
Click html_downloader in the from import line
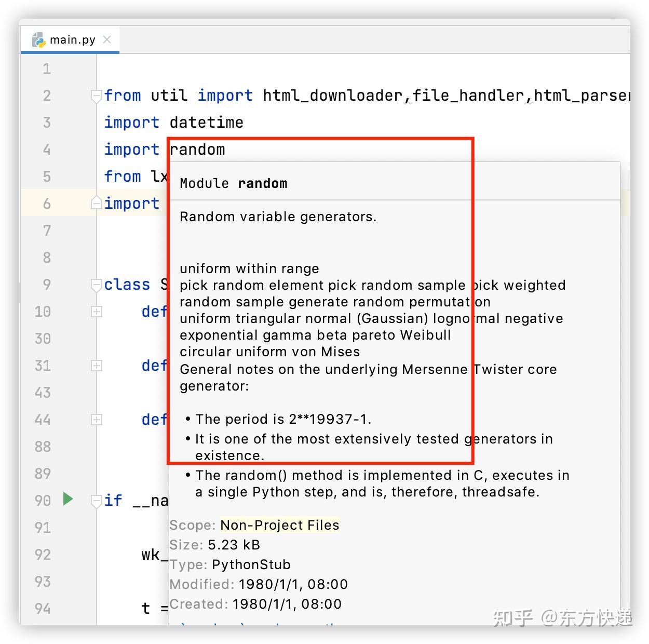(333, 96)
